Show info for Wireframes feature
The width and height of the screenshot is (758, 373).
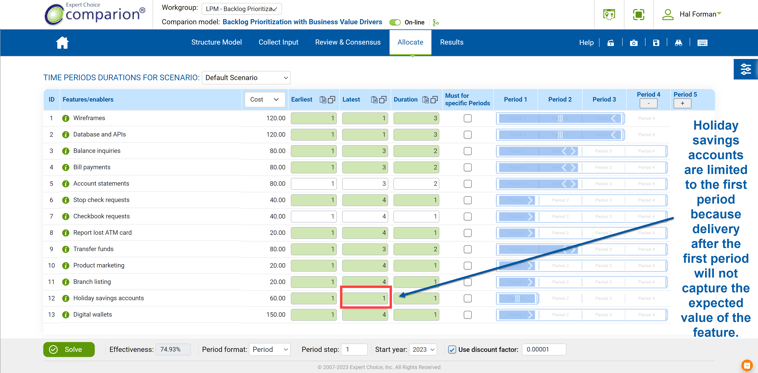tap(66, 118)
